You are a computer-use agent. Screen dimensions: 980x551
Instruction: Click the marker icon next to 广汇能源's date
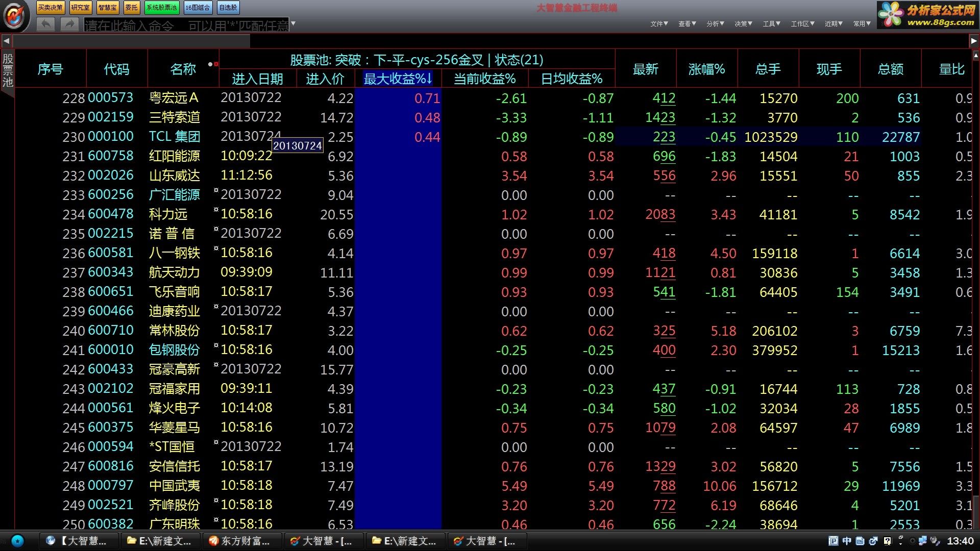[x=216, y=190]
